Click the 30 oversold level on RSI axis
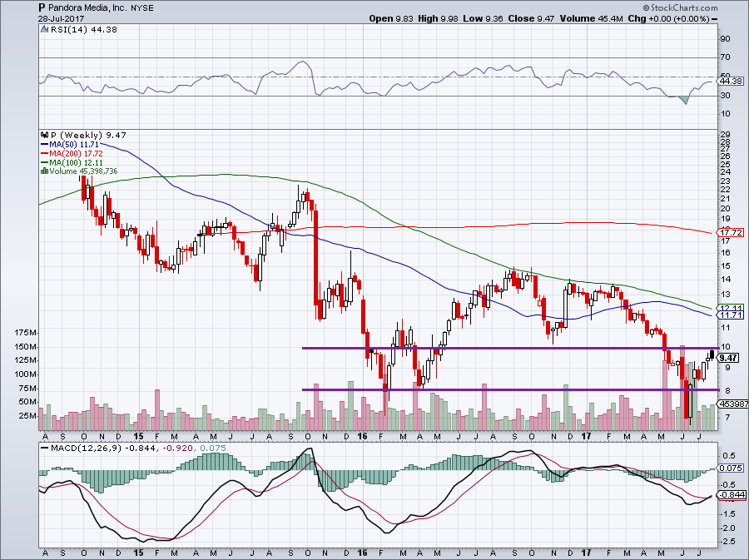 click(725, 96)
